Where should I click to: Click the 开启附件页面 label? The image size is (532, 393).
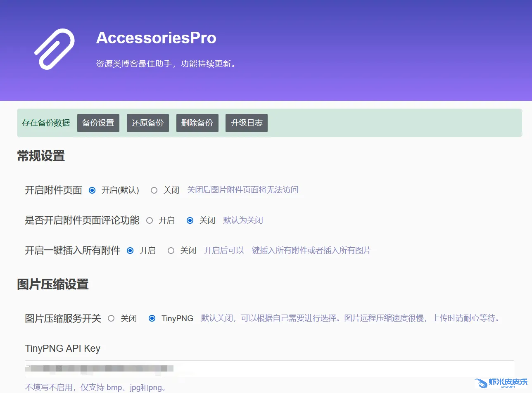[x=54, y=190]
